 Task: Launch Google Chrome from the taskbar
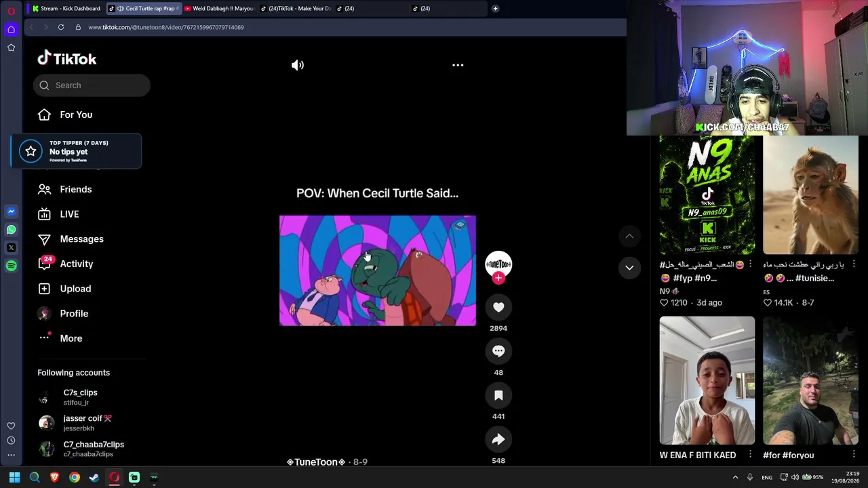75,477
